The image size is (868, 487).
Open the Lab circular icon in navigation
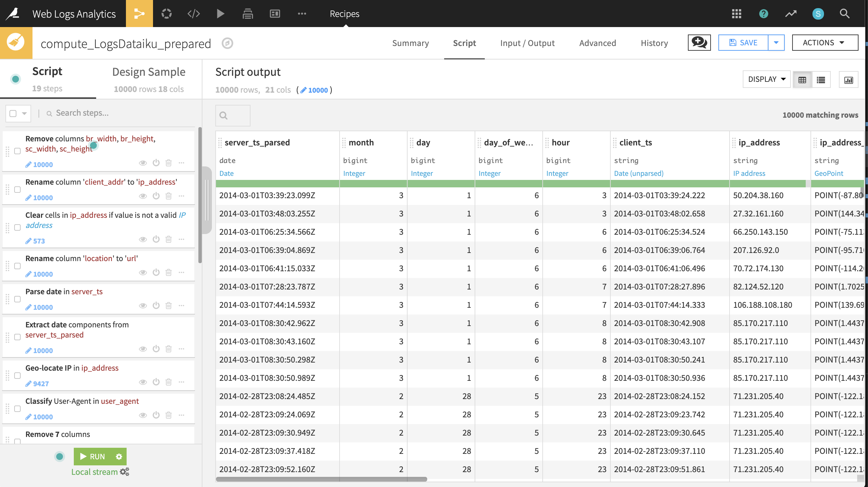pos(167,14)
